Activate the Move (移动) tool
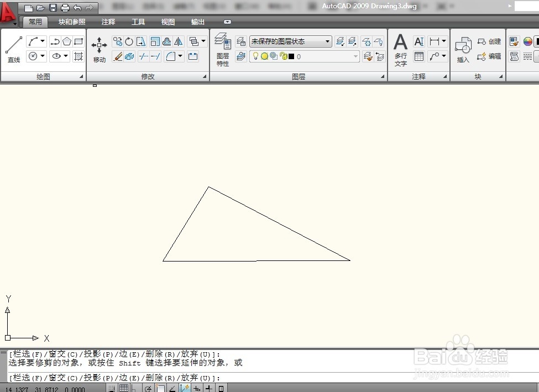Screen dimensions: 539x392 [x=100, y=50]
